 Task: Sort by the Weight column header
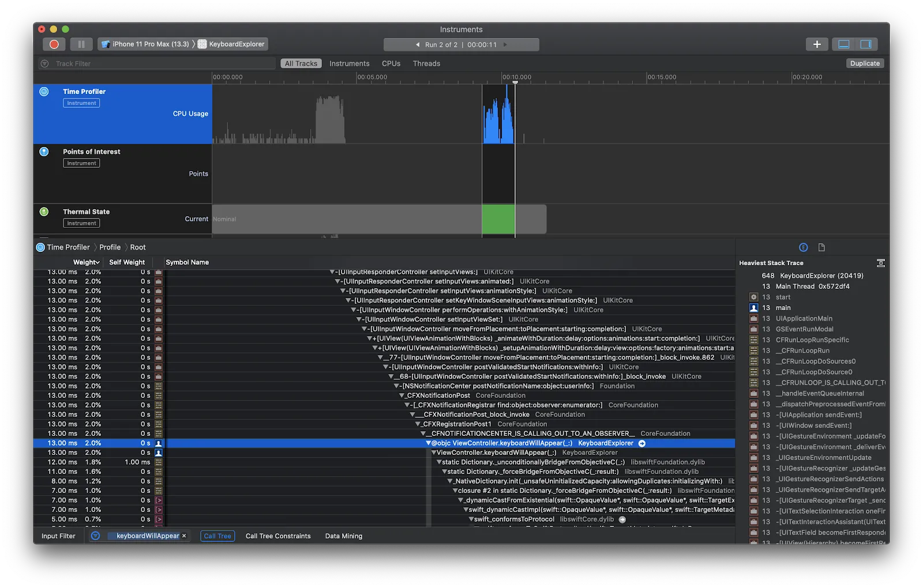point(86,262)
